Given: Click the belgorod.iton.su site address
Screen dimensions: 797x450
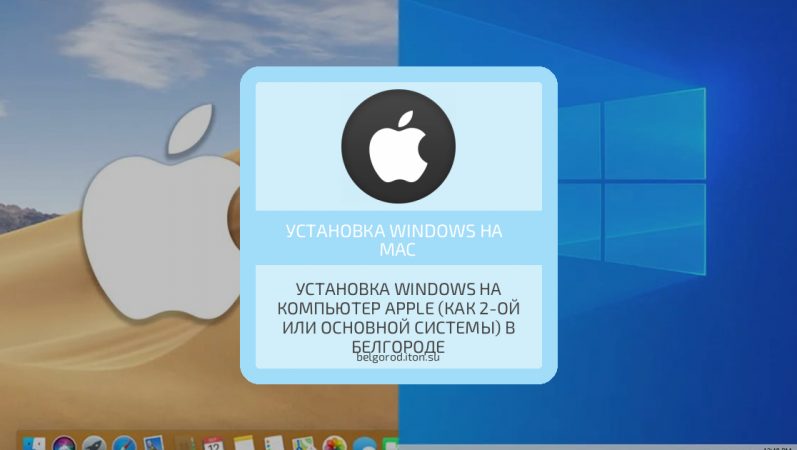Looking at the screenshot, I should (x=398, y=357).
